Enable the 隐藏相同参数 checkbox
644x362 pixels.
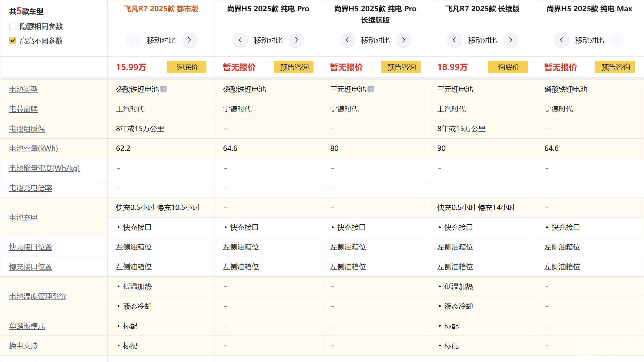pos(13,26)
